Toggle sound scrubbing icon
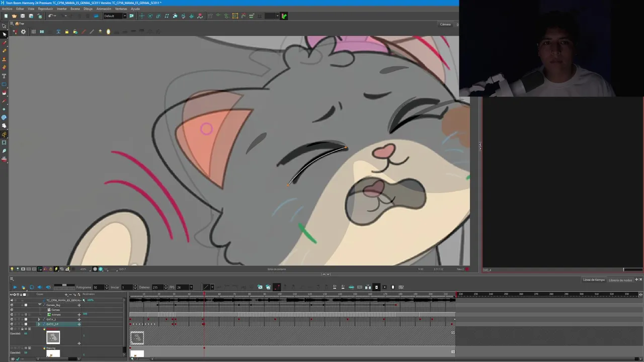 click(48, 287)
